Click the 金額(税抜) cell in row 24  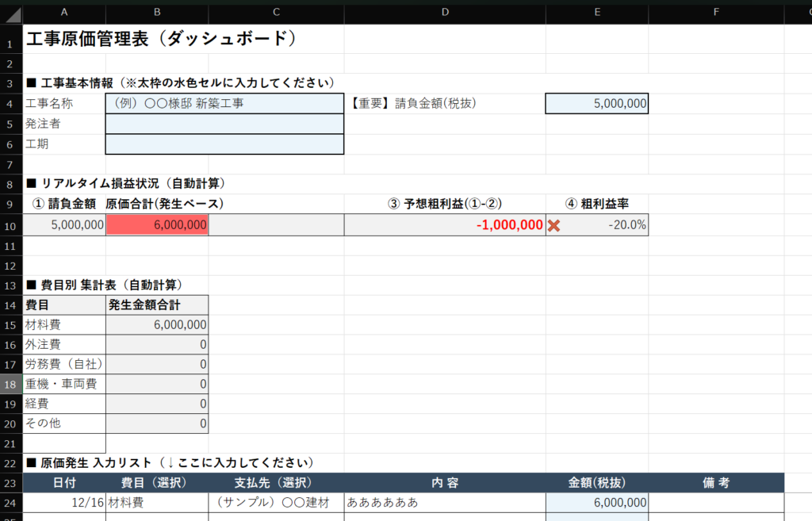pos(596,502)
